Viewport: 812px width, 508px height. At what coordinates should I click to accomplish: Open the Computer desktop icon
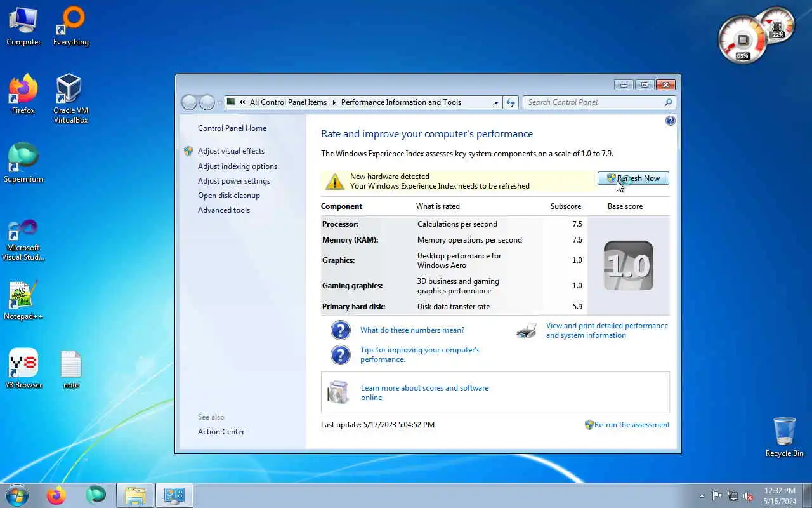click(x=23, y=27)
